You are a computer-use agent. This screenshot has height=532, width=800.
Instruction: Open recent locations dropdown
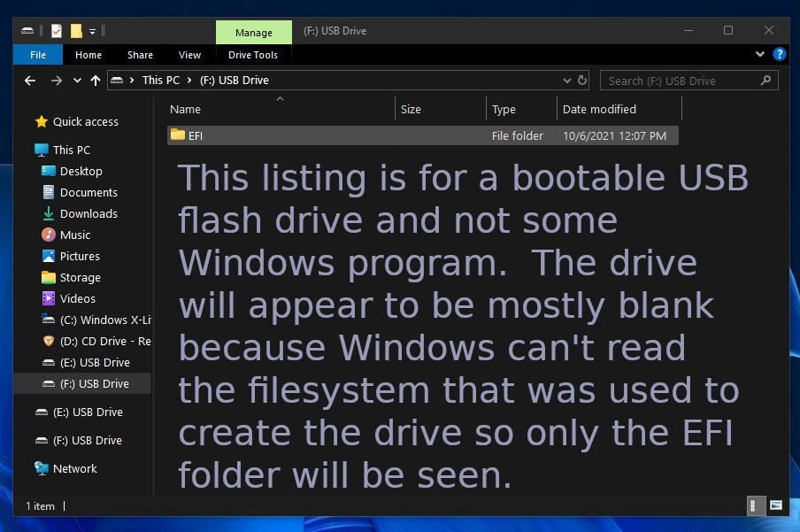[x=77, y=81]
